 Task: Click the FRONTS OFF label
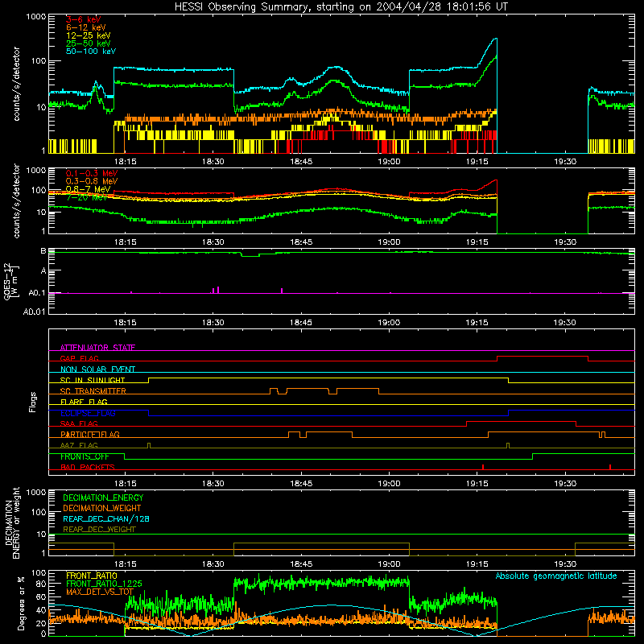click(x=85, y=456)
